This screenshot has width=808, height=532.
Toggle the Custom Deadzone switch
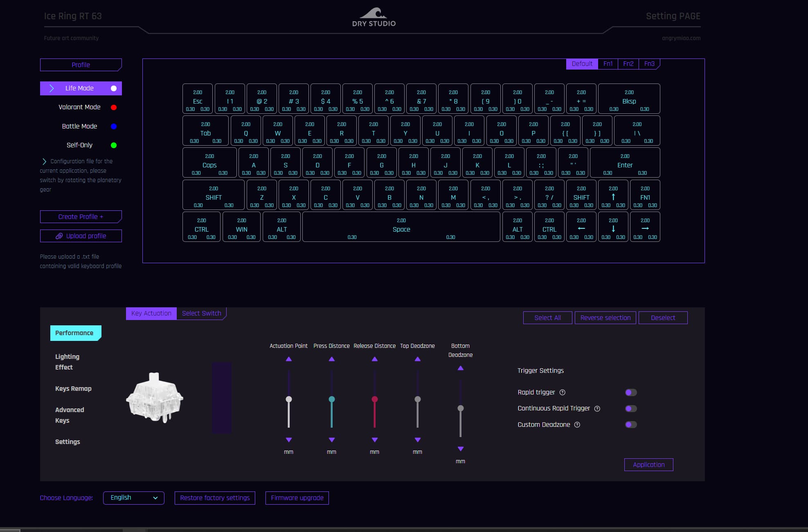(x=631, y=425)
